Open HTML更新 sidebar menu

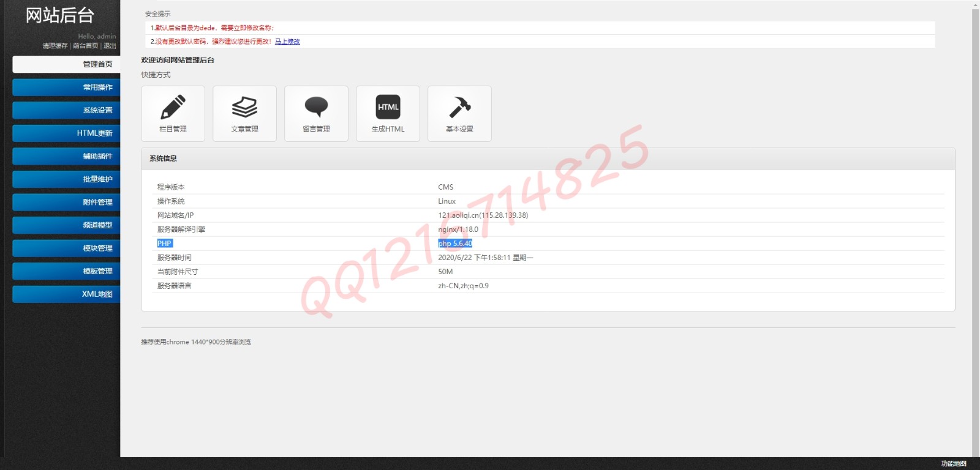[66, 133]
